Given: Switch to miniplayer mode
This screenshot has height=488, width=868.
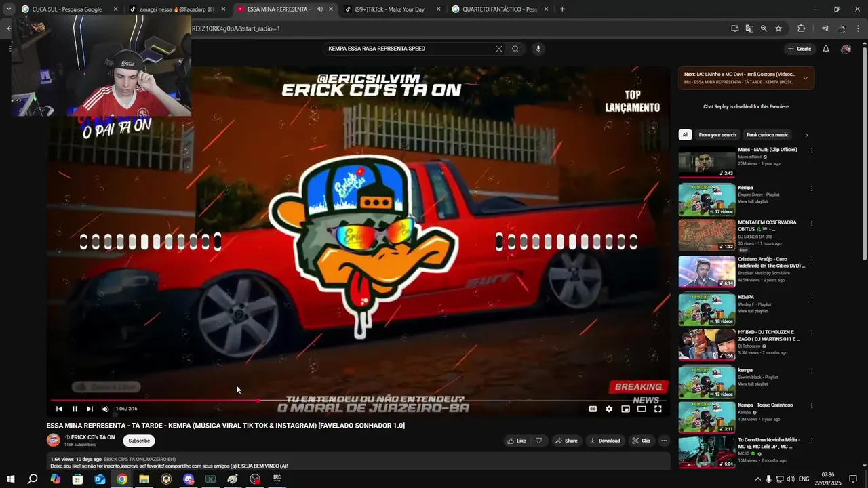Looking at the screenshot, I should (625, 409).
